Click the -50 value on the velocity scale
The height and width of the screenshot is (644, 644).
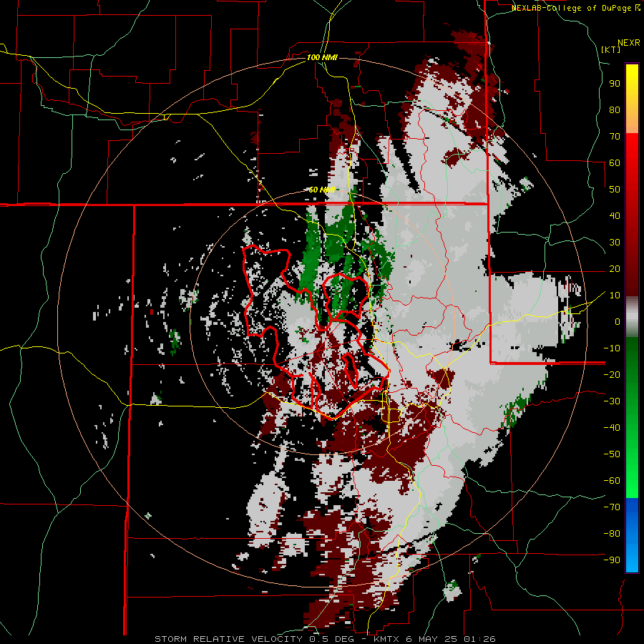coord(612,454)
